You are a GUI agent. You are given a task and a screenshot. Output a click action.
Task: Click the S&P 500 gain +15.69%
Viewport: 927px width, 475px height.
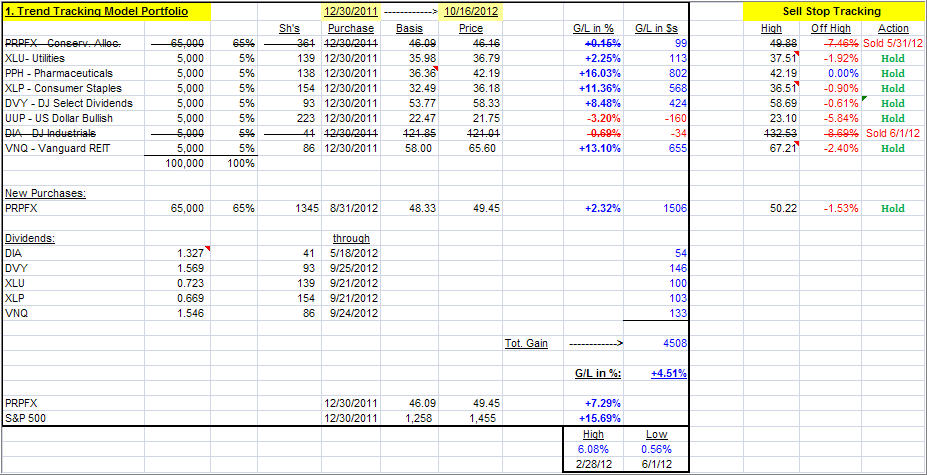pyautogui.click(x=599, y=418)
